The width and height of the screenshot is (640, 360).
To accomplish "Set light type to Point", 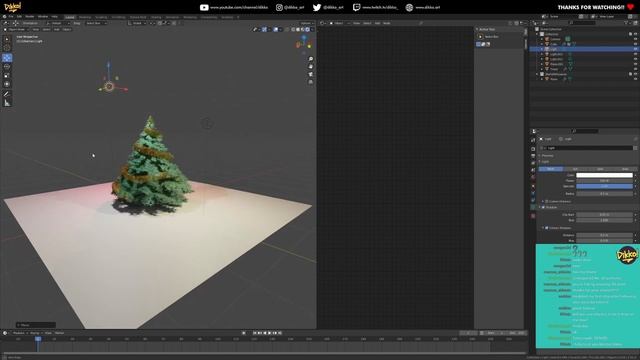I will [x=551, y=169].
